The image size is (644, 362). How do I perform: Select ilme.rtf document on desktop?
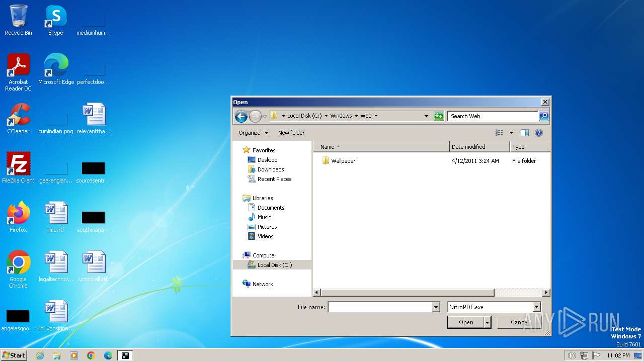56,217
